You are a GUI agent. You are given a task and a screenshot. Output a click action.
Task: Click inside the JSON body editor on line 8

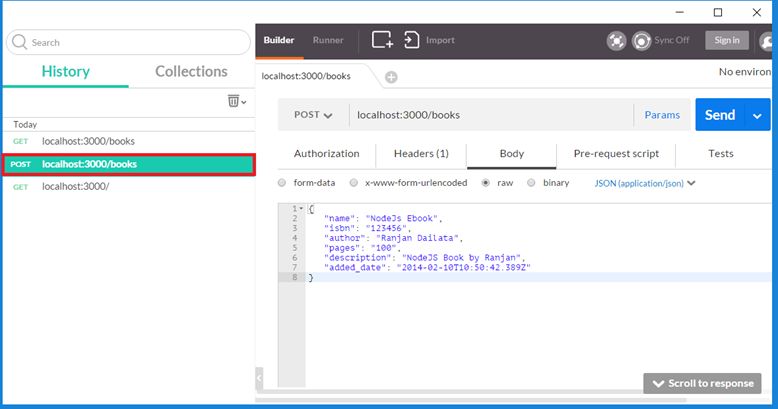[538, 277]
